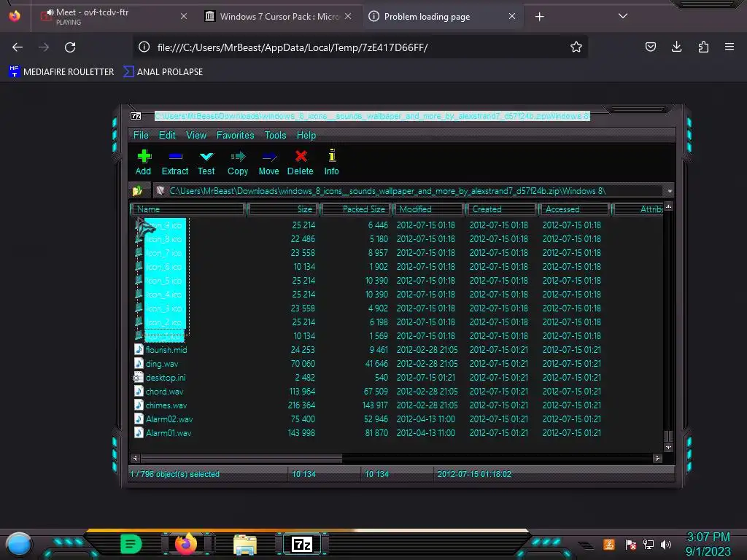Select the ding.wav file icon

pyautogui.click(x=139, y=363)
